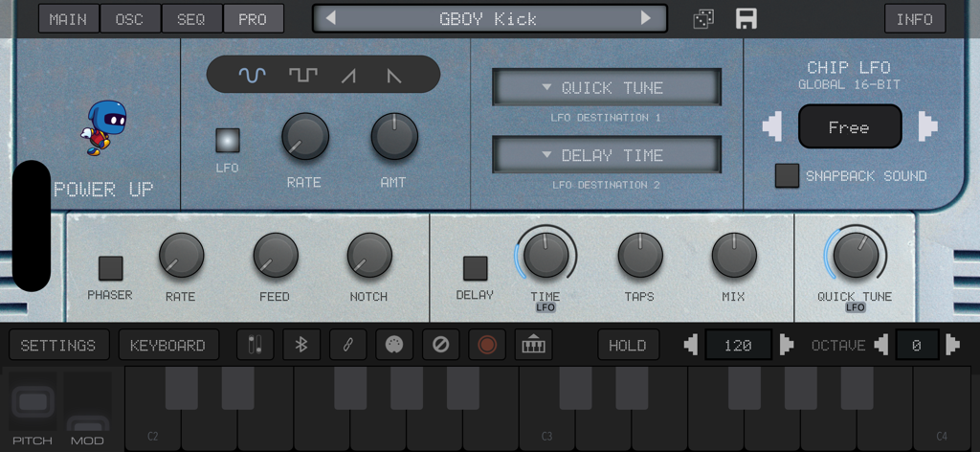This screenshot has width=980, height=452.
Task: Select previous Chip LFO sync mode
Action: [x=772, y=127]
